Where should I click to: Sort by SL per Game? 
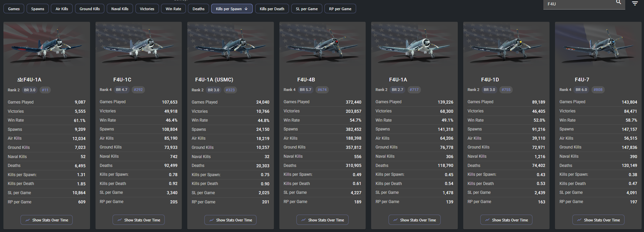[307, 9]
